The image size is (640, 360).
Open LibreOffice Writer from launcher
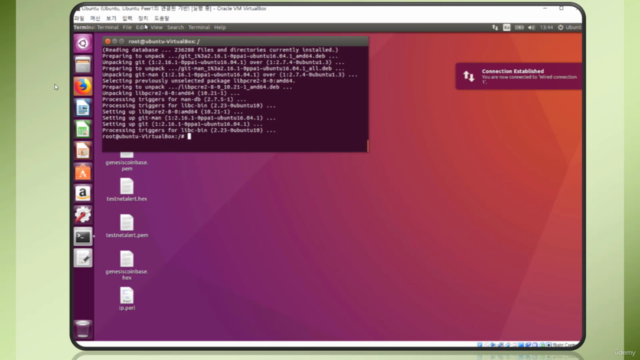click(83, 108)
